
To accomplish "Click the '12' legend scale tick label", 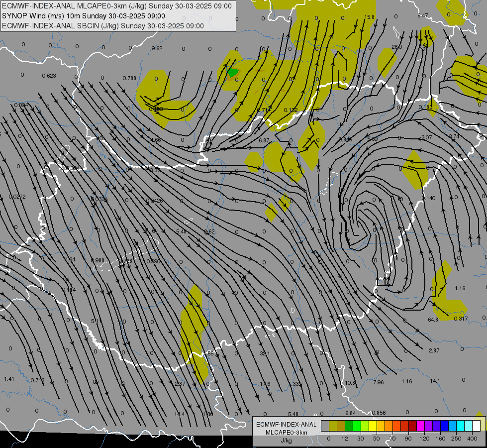I will [x=345, y=439].
